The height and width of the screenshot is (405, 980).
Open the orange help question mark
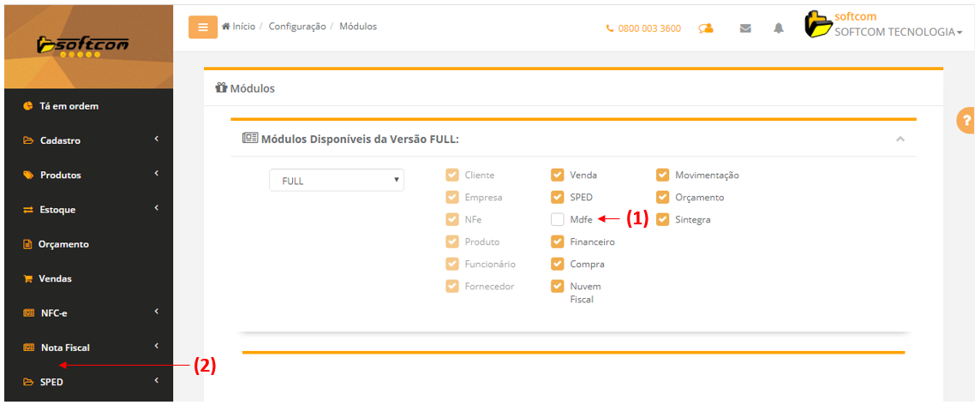966,121
